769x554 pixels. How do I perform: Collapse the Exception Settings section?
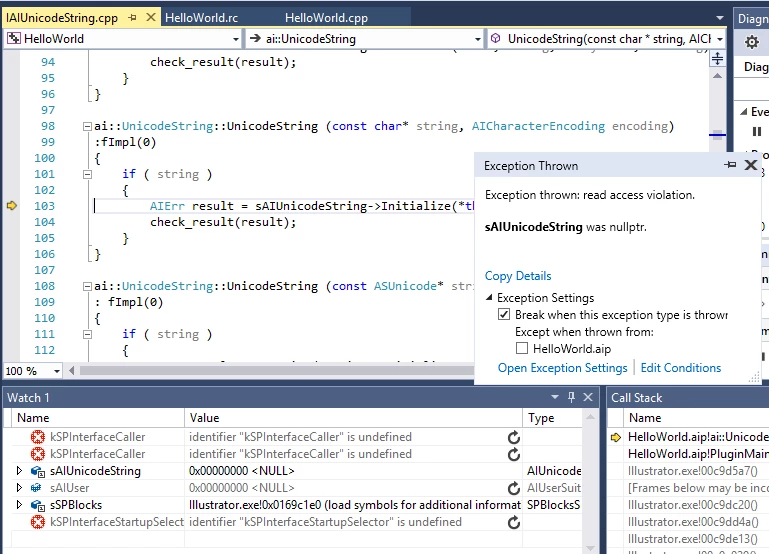pyautogui.click(x=489, y=298)
